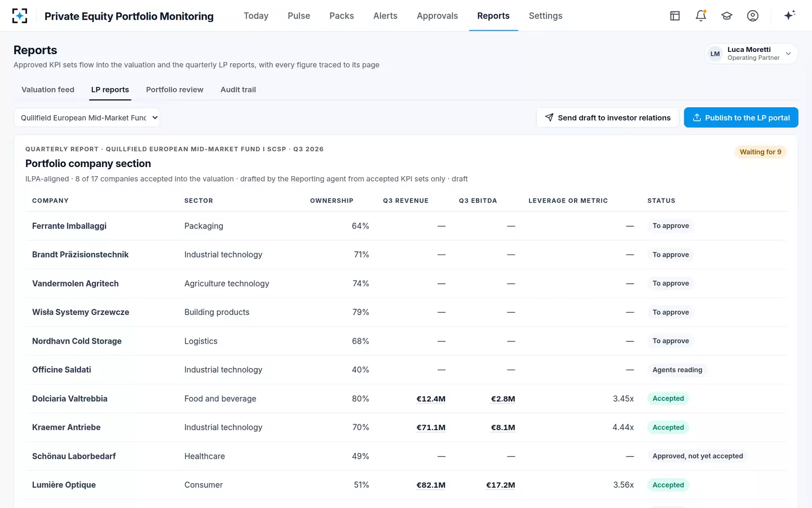The width and height of the screenshot is (812, 508).
Task: Click the LM avatar badge
Action: (715, 54)
